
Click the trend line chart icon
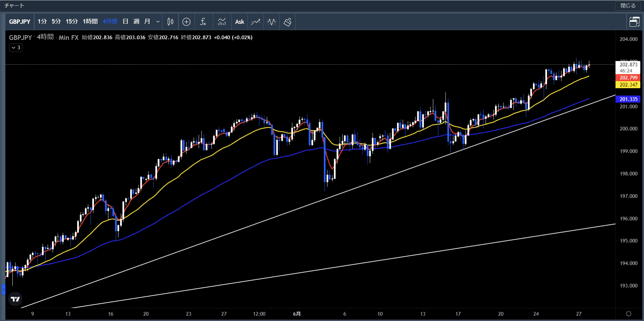(x=256, y=22)
